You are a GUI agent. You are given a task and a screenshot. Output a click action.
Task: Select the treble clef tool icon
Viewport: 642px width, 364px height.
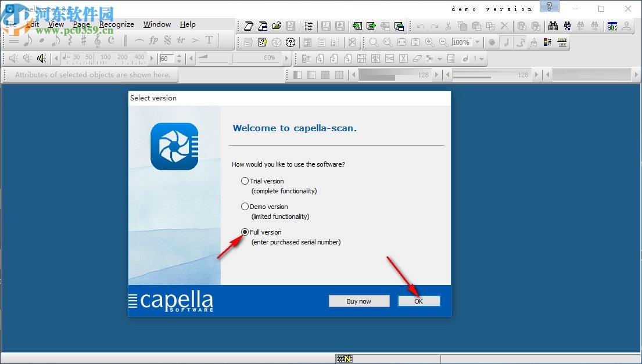pyautogui.click(x=98, y=40)
